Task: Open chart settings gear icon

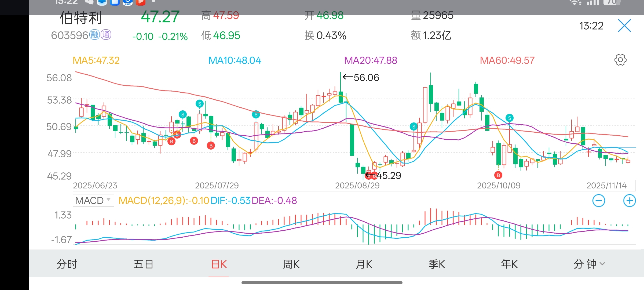Action: (620, 60)
